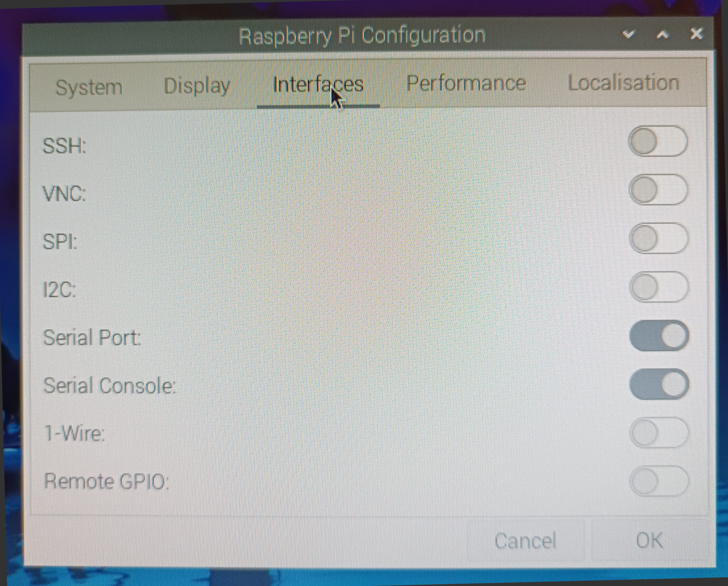Click the Serial Port: label
The height and width of the screenshot is (586, 728).
click(x=92, y=338)
